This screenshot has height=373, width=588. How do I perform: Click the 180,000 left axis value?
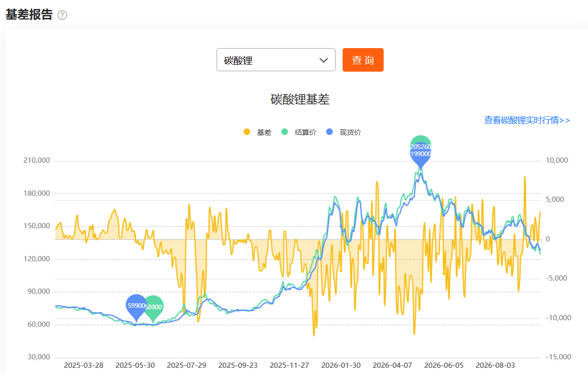36,193
